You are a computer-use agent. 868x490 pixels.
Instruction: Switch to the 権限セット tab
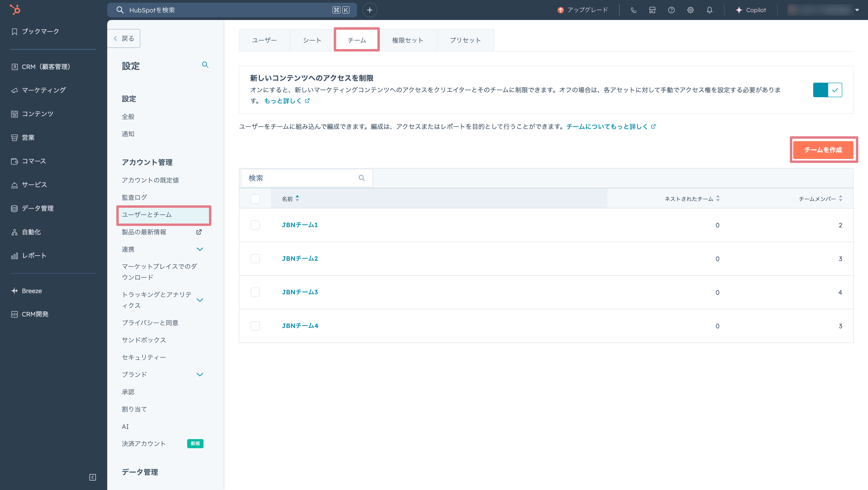tap(408, 40)
